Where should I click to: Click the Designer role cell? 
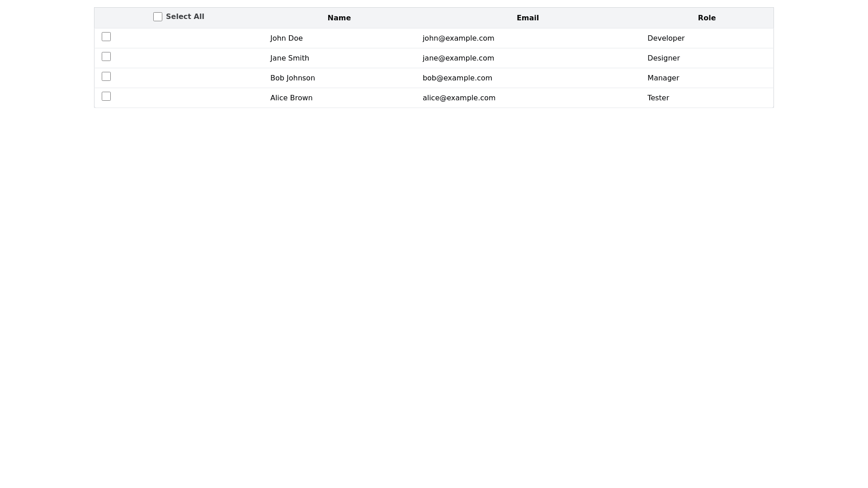coord(664,58)
